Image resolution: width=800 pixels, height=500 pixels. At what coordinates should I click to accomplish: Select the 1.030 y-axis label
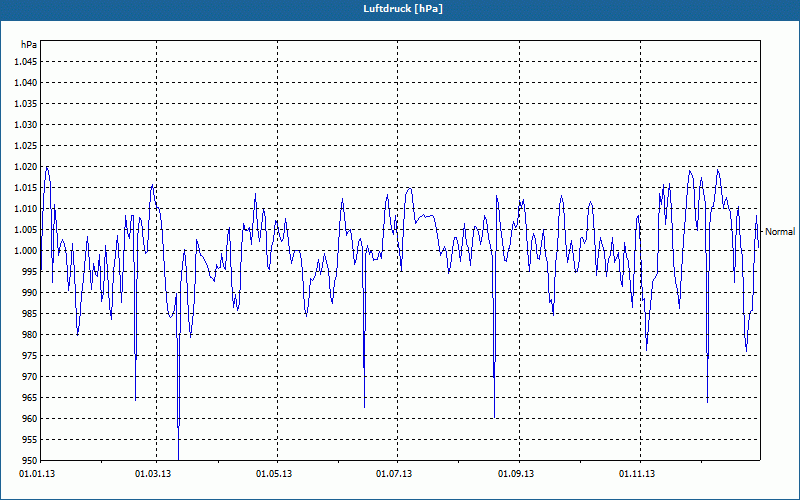25,124
